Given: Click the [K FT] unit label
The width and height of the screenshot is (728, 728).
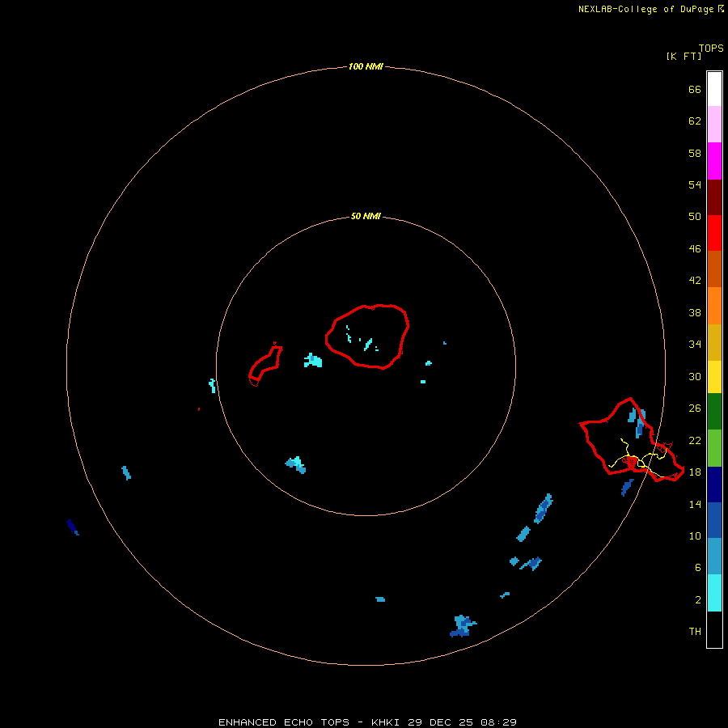Looking at the screenshot, I should click(x=684, y=56).
